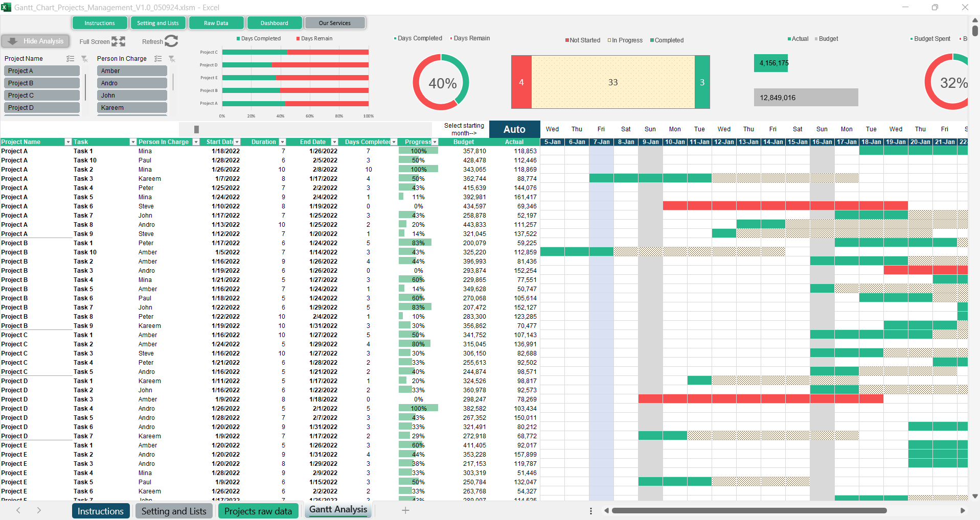
Task: Click the Excel application icon in title bar
Action: [6, 7]
